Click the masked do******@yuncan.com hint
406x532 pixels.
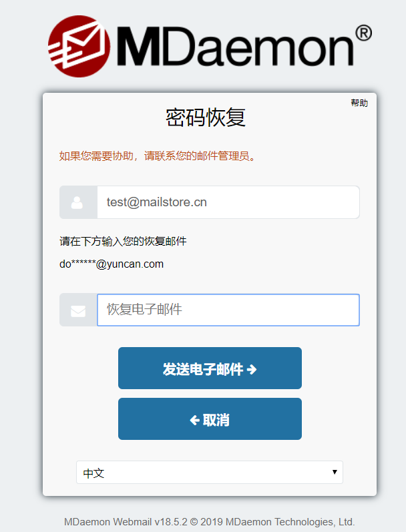click(x=112, y=264)
